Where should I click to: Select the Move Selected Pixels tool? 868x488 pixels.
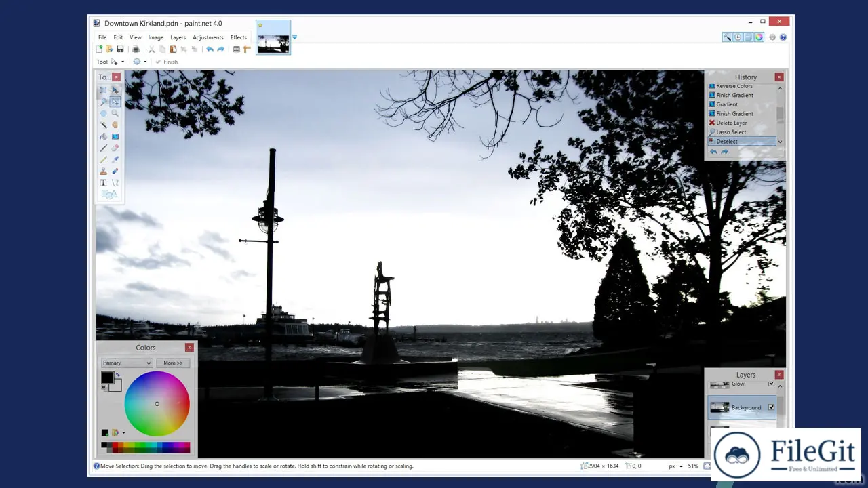pos(115,90)
